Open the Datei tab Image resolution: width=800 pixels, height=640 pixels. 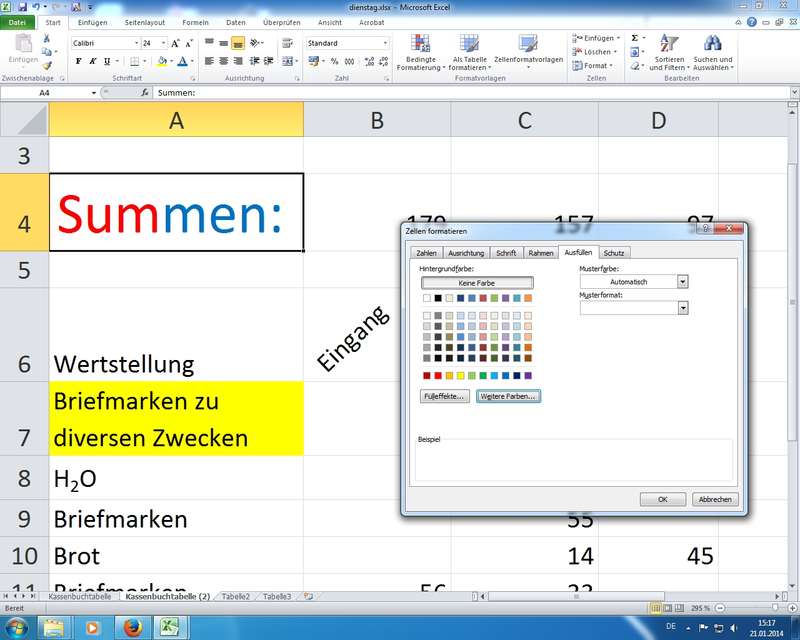17,22
